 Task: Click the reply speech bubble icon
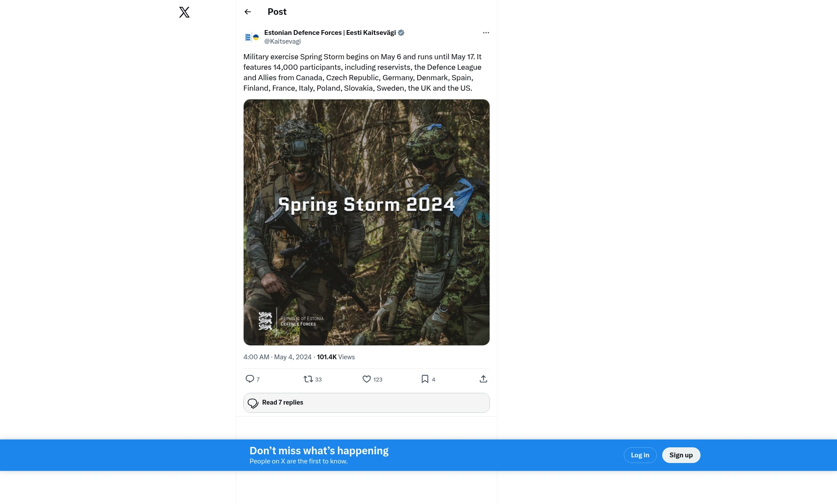pyautogui.click(x=250, y=379)
